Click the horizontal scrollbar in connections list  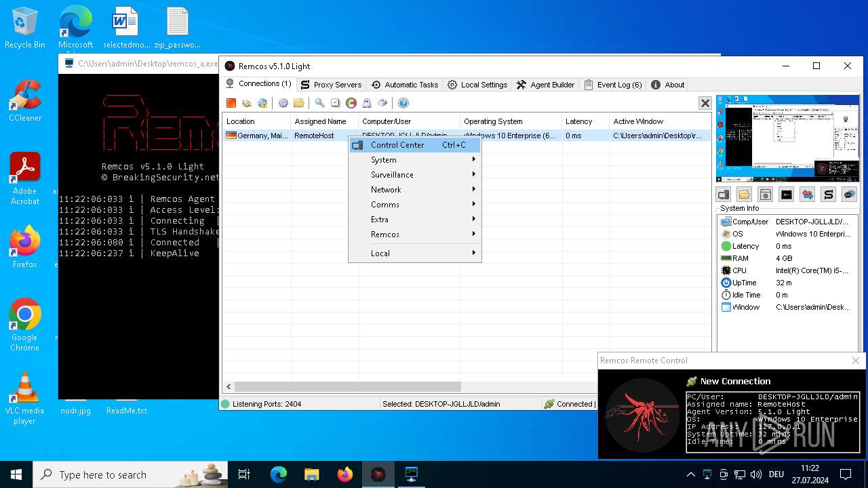(x=348, y=386)
